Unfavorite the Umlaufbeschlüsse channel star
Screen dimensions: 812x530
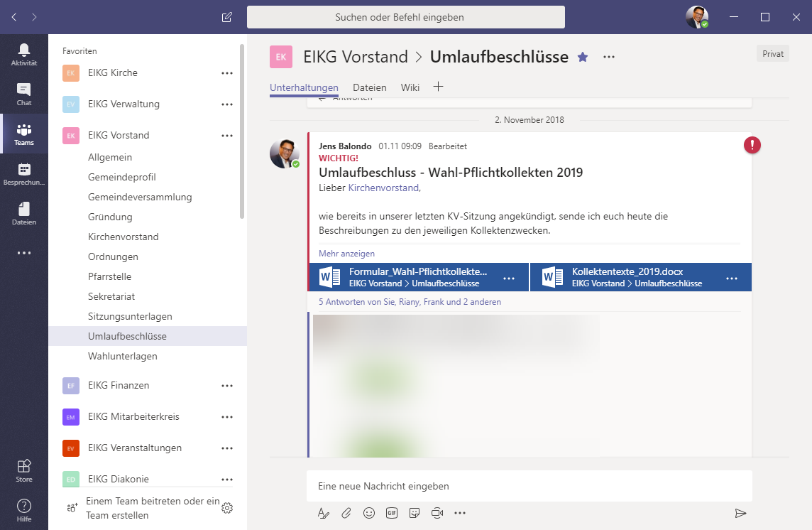583,57
